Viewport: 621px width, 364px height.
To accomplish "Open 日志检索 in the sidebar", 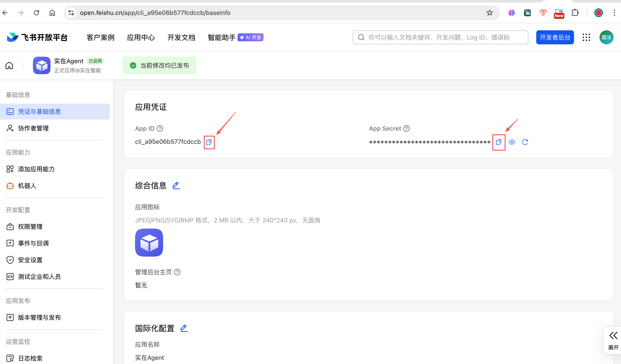I will (55, 358).
